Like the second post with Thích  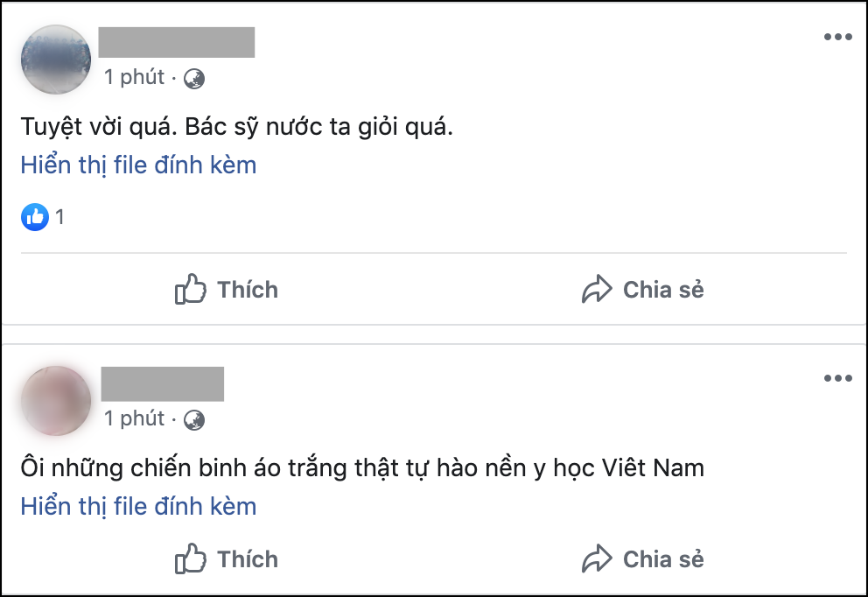227,558
